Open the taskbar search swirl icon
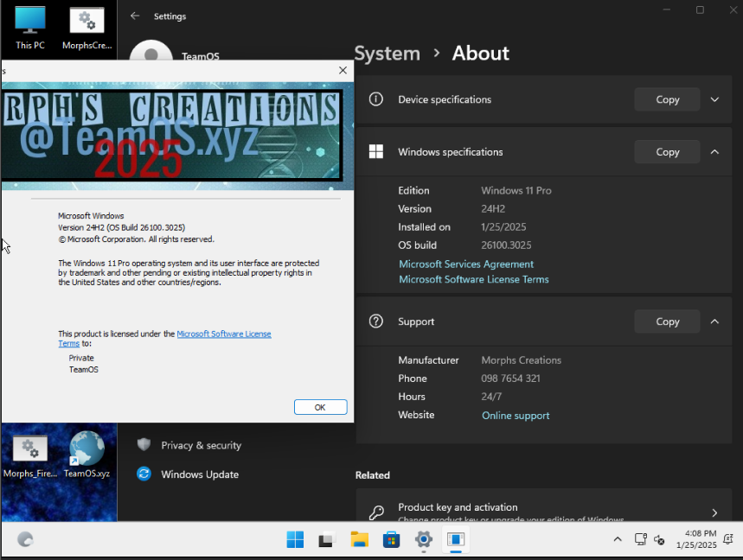Viewport: 743px width, 560px height. (x=25, y=539)
